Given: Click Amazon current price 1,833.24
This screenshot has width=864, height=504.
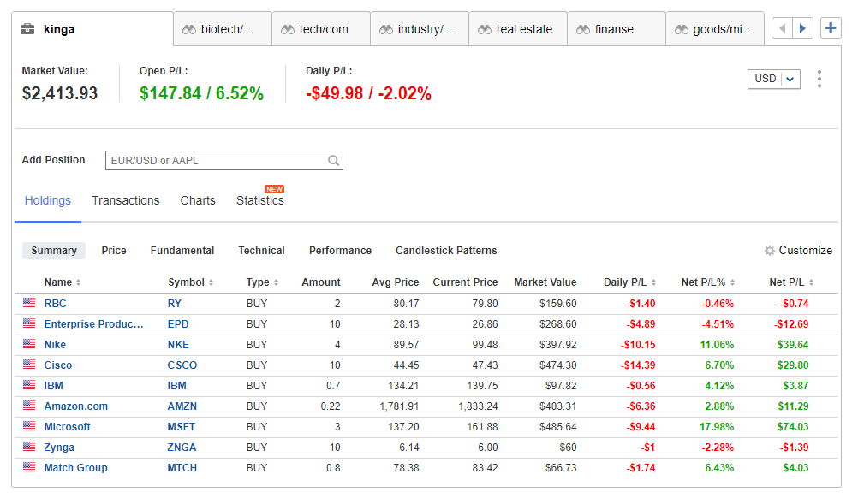Looking at the screenshot, I should [x=478, y=406].
